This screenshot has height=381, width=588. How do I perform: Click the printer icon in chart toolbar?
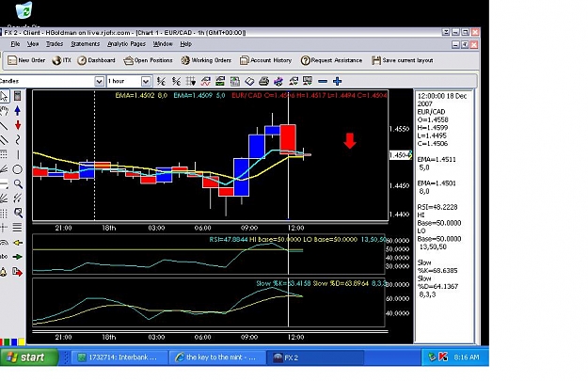pos(264,81)
